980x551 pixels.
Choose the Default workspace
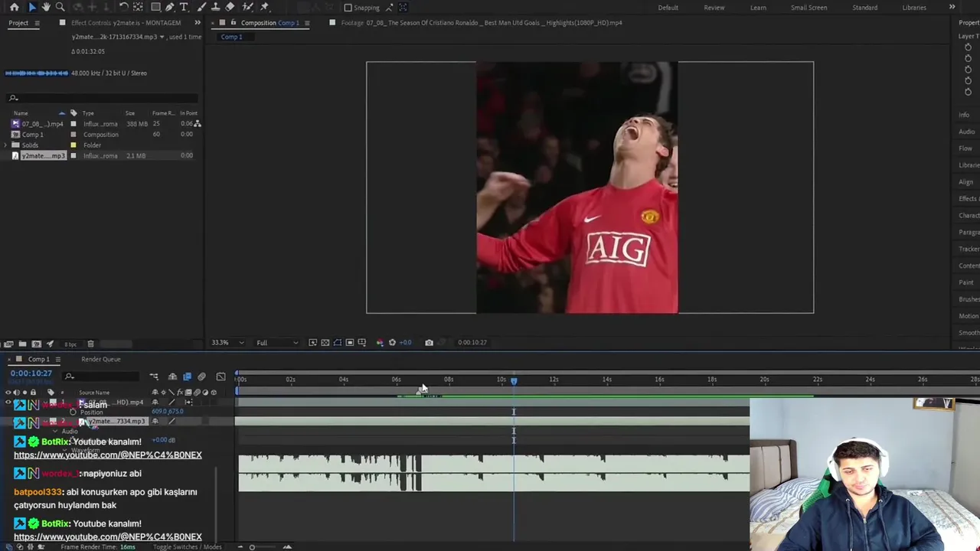[668, 8]
